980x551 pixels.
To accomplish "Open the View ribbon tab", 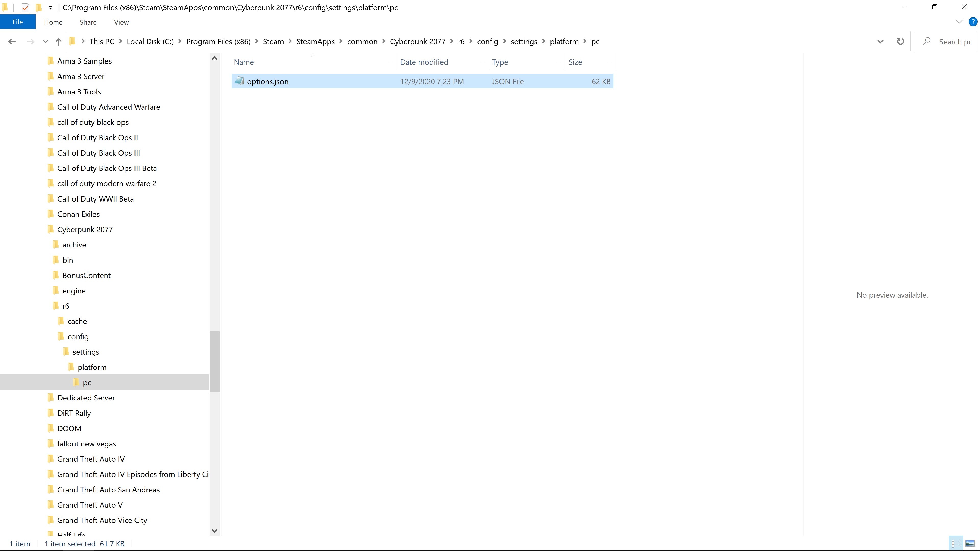I will click(121, 22).
